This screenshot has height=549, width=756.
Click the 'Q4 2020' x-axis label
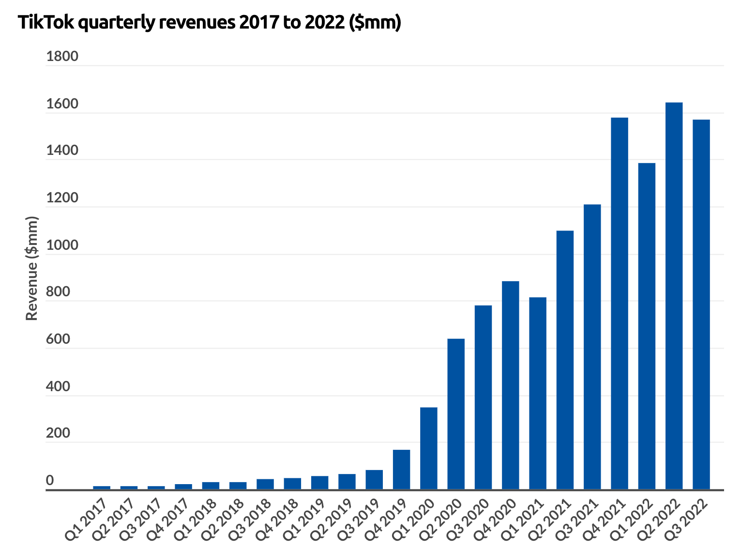[496, 520]
